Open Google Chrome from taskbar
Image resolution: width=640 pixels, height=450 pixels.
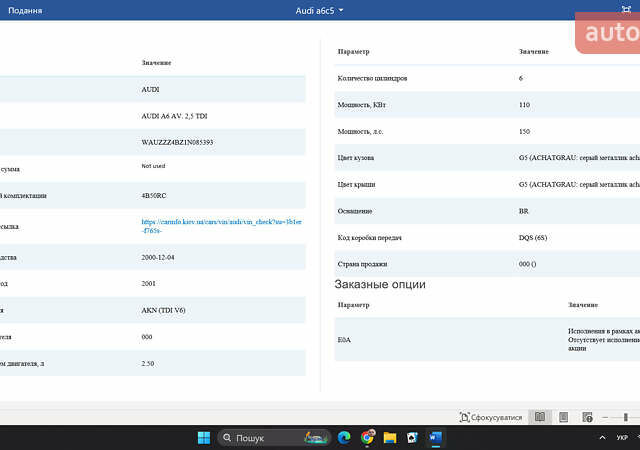368,438
